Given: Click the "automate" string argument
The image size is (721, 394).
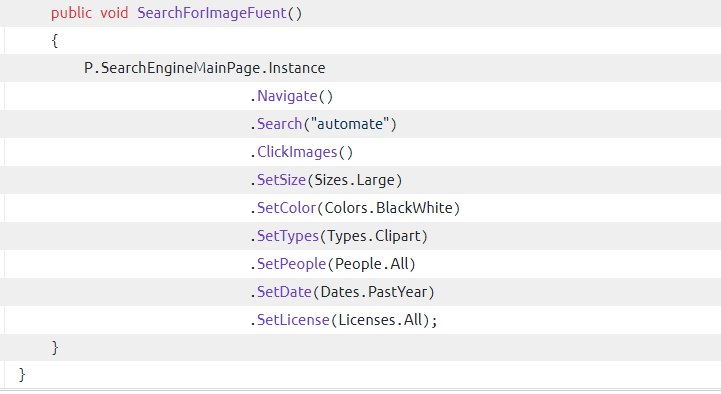Looking at the screenshot, I should (350, 124).
